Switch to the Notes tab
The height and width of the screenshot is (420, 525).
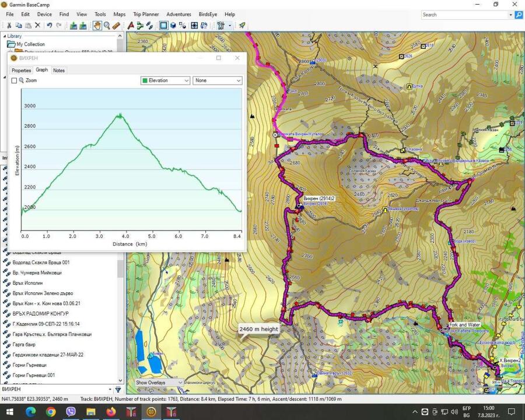click(x=59, y=71)
